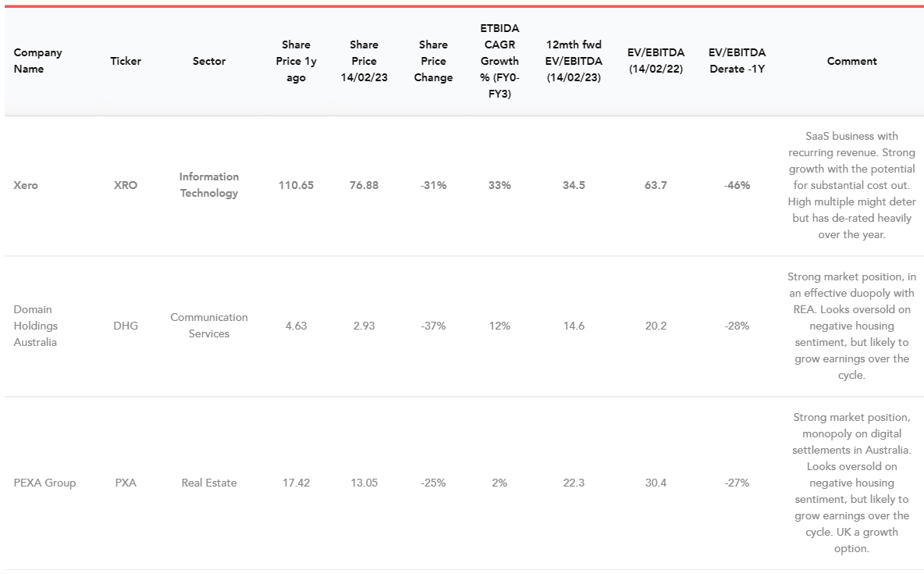Select the Sector column header
Viewport: 924px width, 574px height.
pyautogui.click(x=209, y=61)
